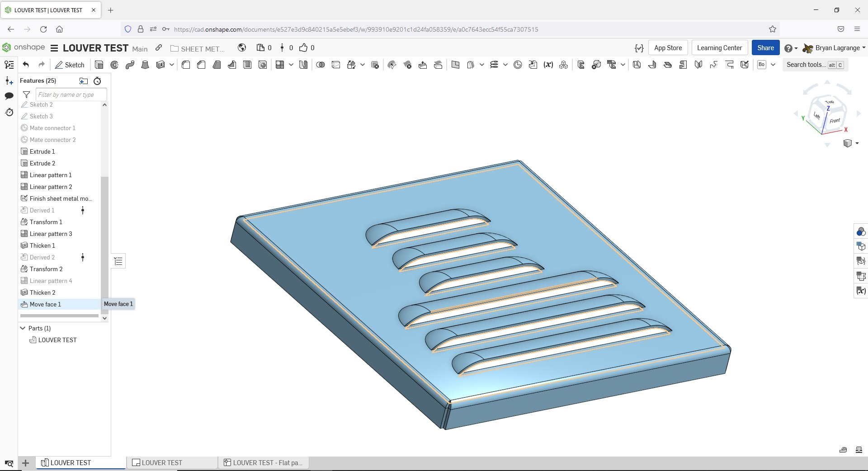Toggle the Variable table panel on right

click(861, 291)
